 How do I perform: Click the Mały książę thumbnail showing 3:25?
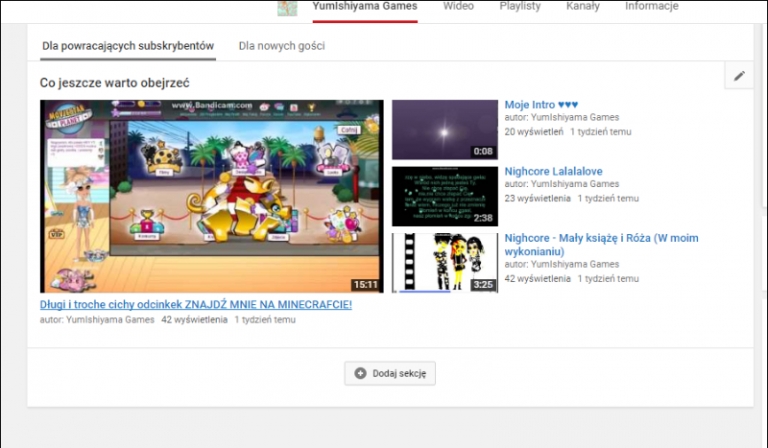[444, 262]
